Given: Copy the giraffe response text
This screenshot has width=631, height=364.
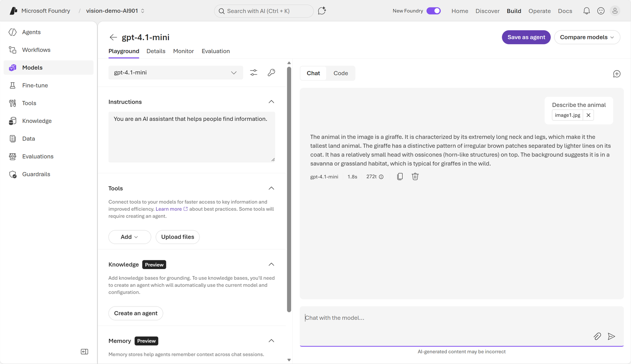Looking at the screenshot, I should 400,176.
